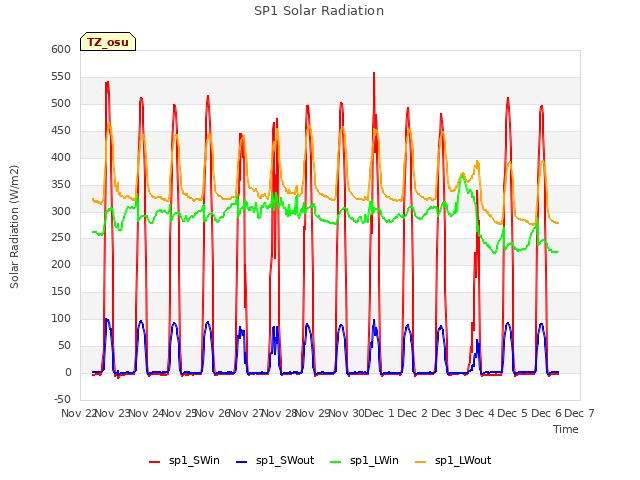Click the Dec 7 x-axis label
The width and height of the screenshot is (640, 480).
(x=579, y=413)
